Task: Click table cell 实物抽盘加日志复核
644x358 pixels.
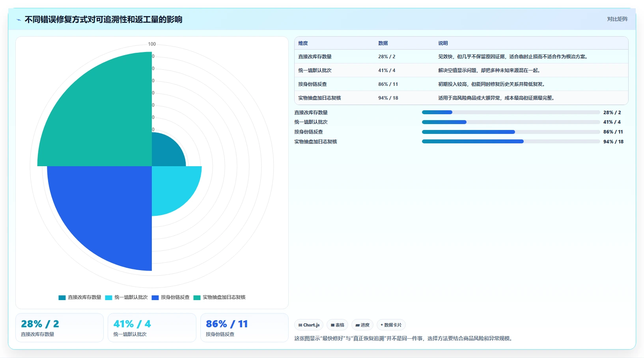Action: (x=319, y=98)
